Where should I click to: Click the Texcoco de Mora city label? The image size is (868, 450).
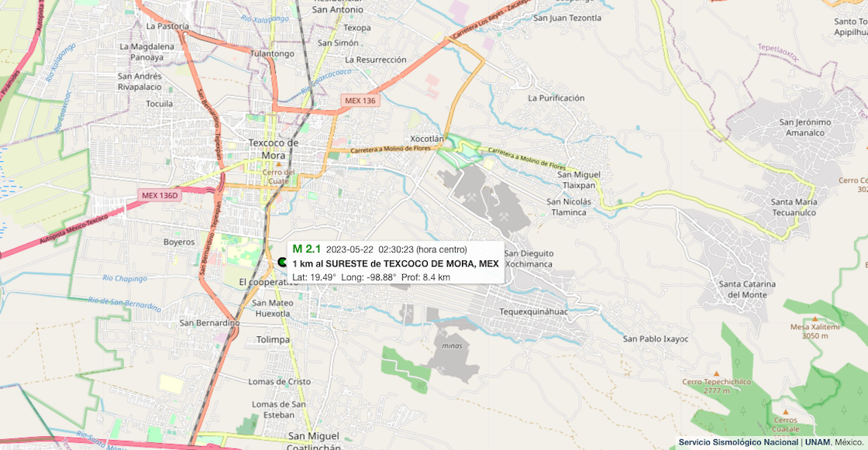coord(274,149)
